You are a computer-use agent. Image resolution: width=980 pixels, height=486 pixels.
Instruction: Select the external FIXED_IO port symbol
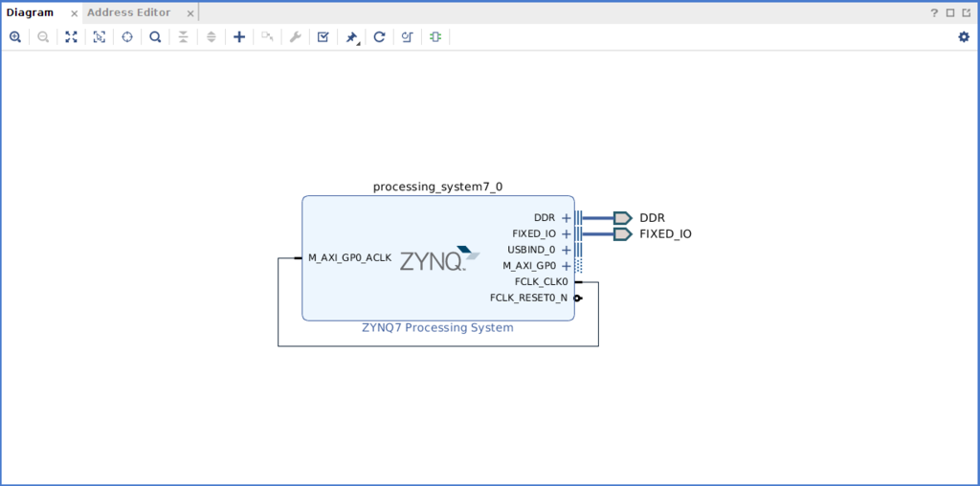(622, 234)
